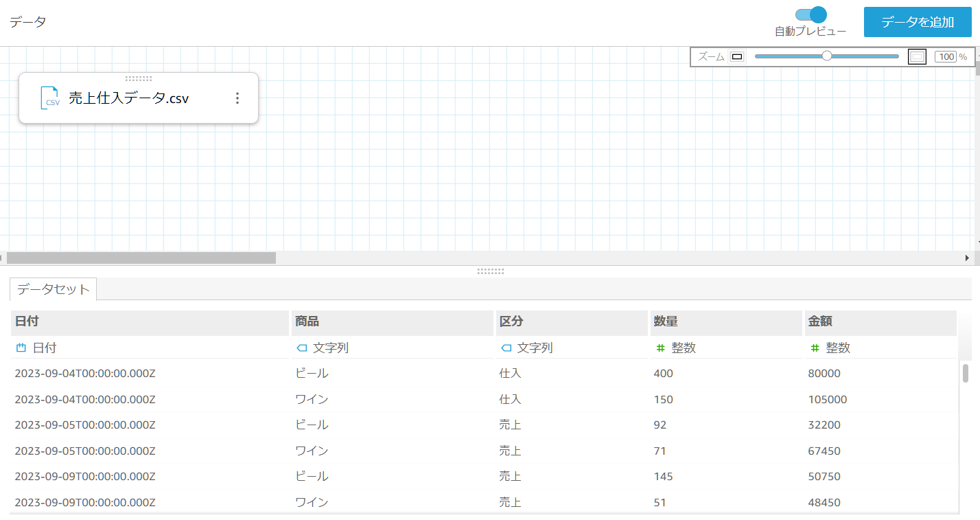Click the canvas horizontal scrollbar thumb
Image resolution: width=980 pixels, height=520 pixels.
point(141,258)
